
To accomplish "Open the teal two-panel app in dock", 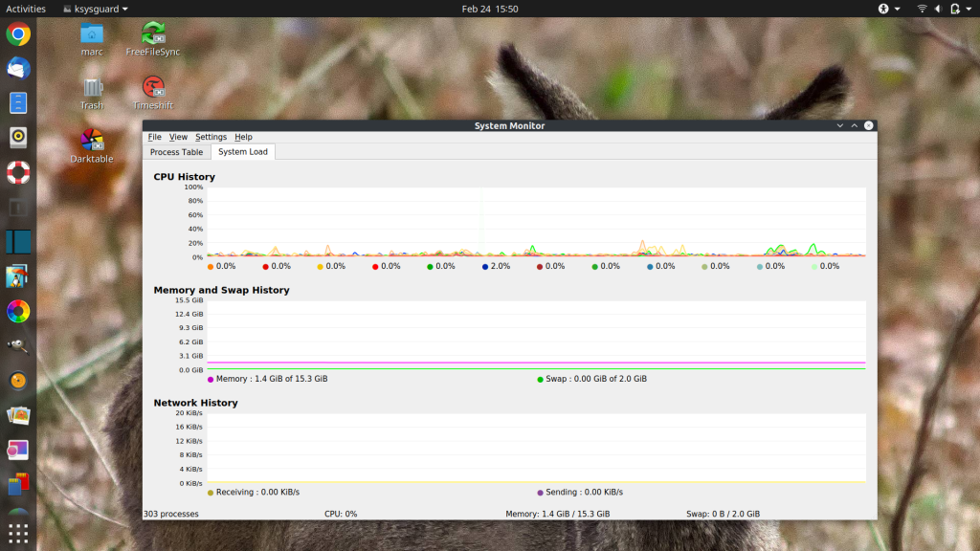I will 18,242.
